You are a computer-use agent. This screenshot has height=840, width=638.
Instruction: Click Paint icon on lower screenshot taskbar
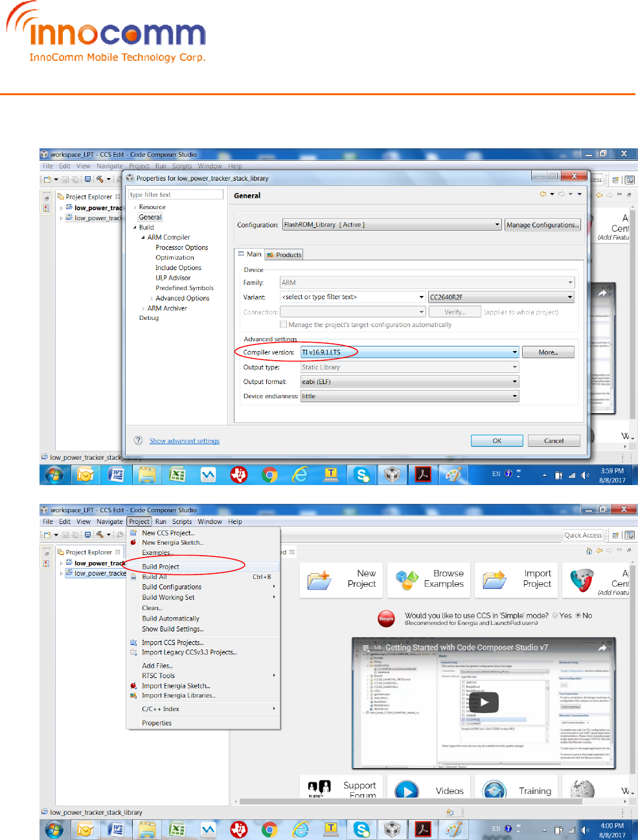[453, 830]
